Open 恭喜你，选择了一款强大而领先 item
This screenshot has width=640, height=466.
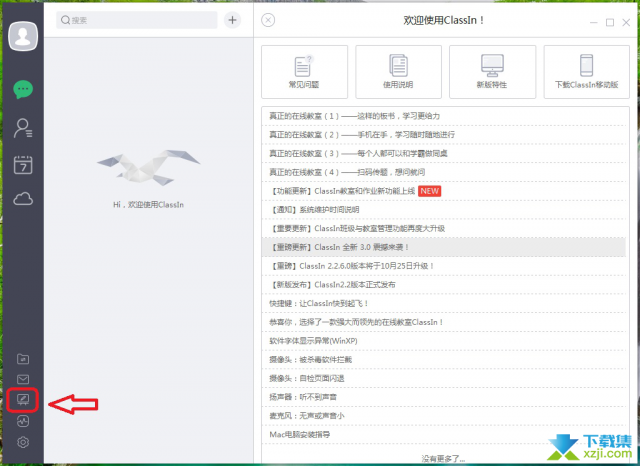444,322
